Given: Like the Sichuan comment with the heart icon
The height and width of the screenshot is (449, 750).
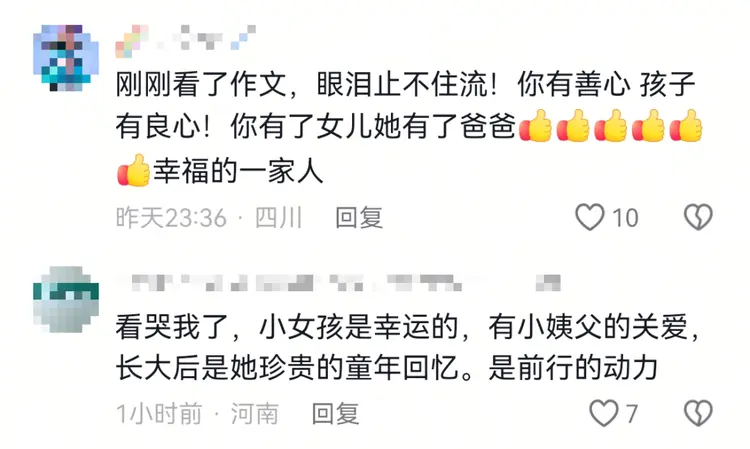Looking at the screenshot, I should 589,218.
